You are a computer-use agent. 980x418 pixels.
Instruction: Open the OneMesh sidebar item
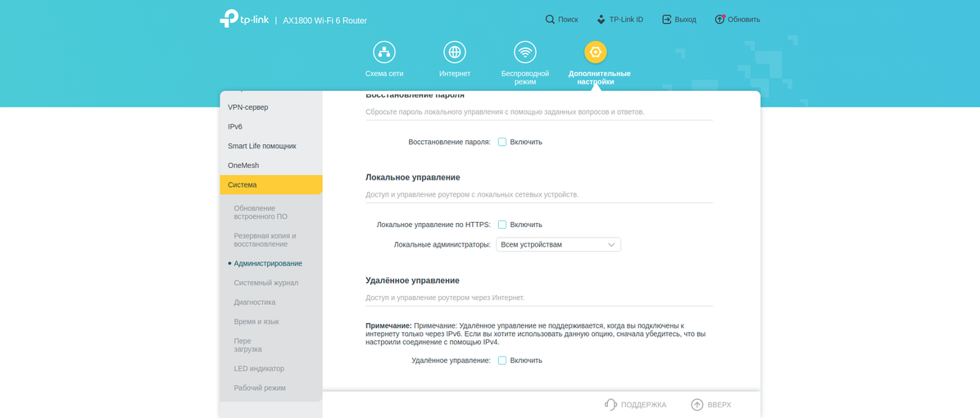point(243,166)
